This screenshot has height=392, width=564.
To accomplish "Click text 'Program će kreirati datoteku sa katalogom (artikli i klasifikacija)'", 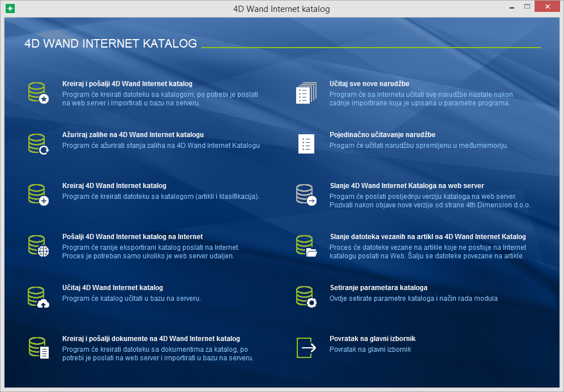I will pyautogui.click(x=160, y=197).
